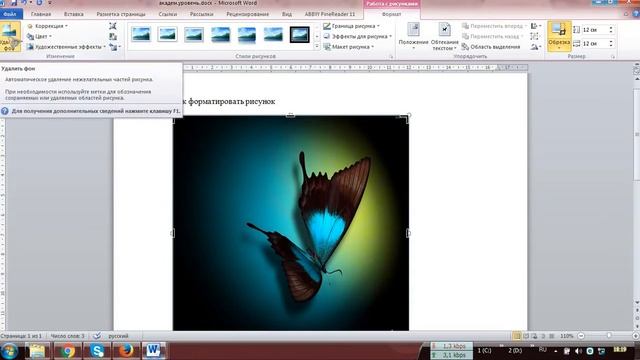Click the 110% zoom level
Screen dimensions: 640x360
[567, 336]
